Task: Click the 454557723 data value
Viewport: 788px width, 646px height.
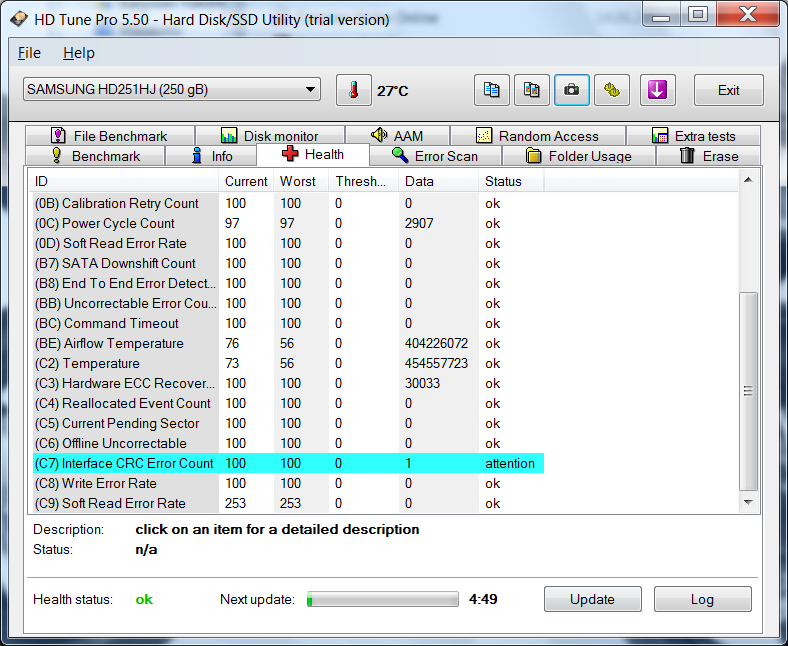Action: pyautogui.click(x=436, y=363)
